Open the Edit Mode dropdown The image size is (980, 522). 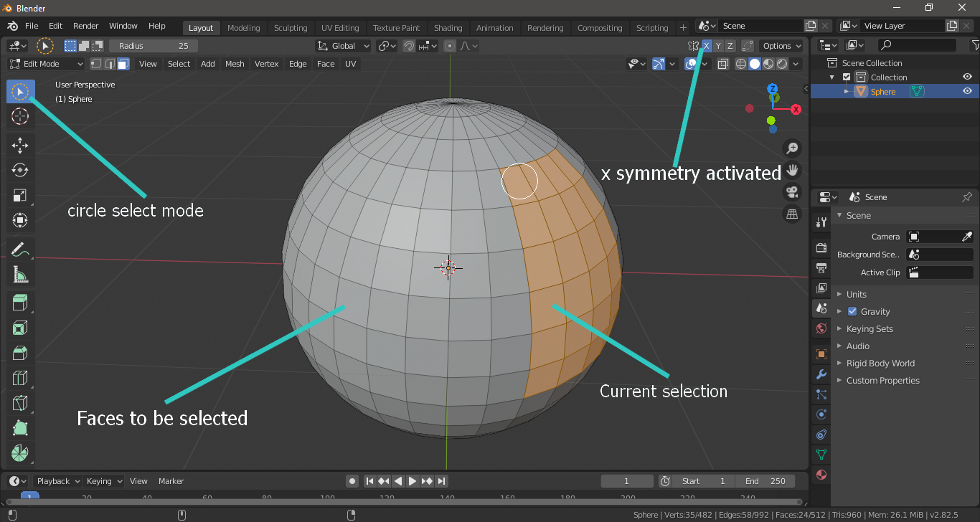[x=46, y=64]
